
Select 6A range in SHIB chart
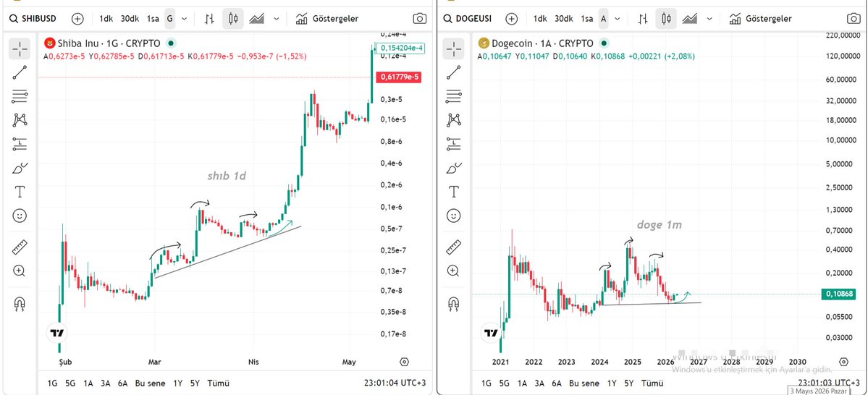click(123, 383)
